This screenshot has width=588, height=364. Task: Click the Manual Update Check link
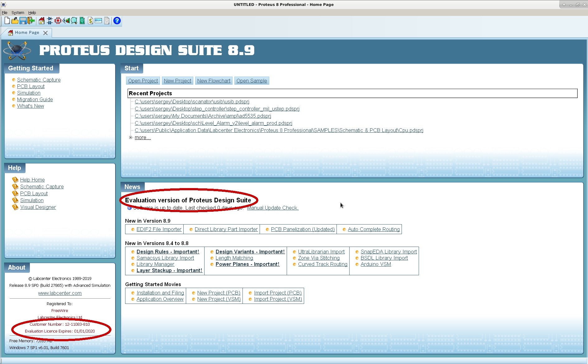point(273,208)
